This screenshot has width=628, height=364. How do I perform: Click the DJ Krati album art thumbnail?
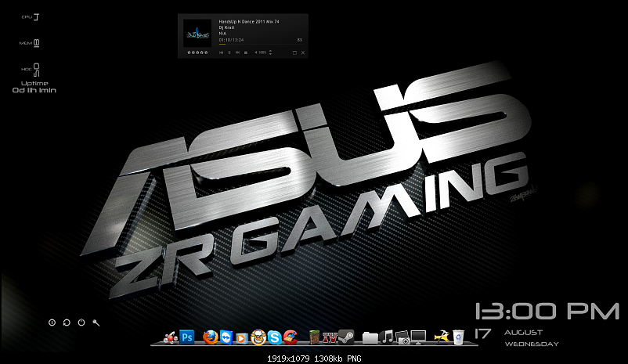[197, 33]
